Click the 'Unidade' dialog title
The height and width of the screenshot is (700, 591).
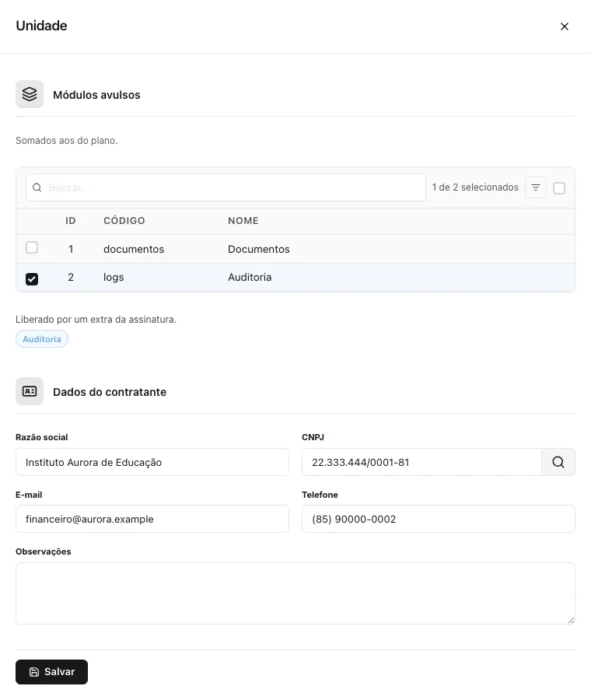click(x=41, y=26)
